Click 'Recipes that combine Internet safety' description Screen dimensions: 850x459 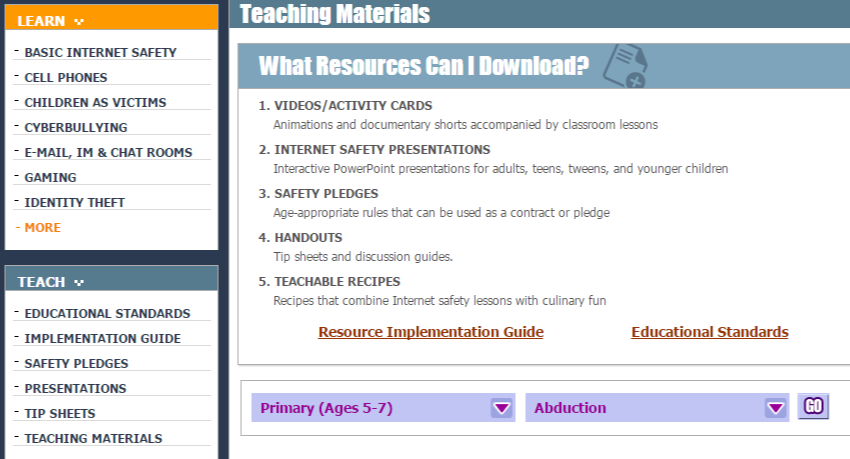click(440, 300)
